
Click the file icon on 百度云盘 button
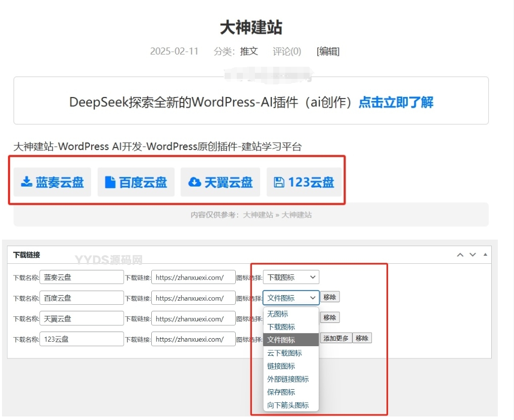click(x=110, y=182)
